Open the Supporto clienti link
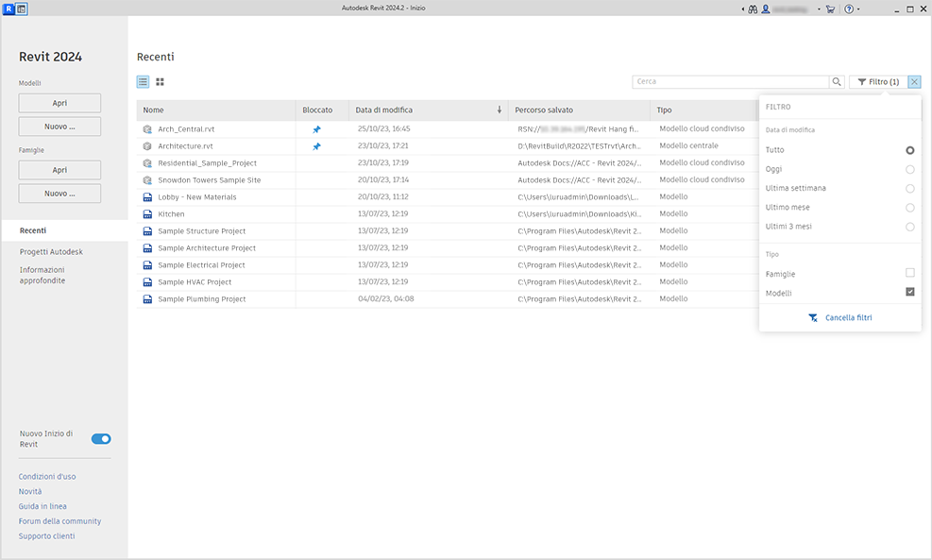Viewport: 932px width, 560px height. click(x=46, y=536)
